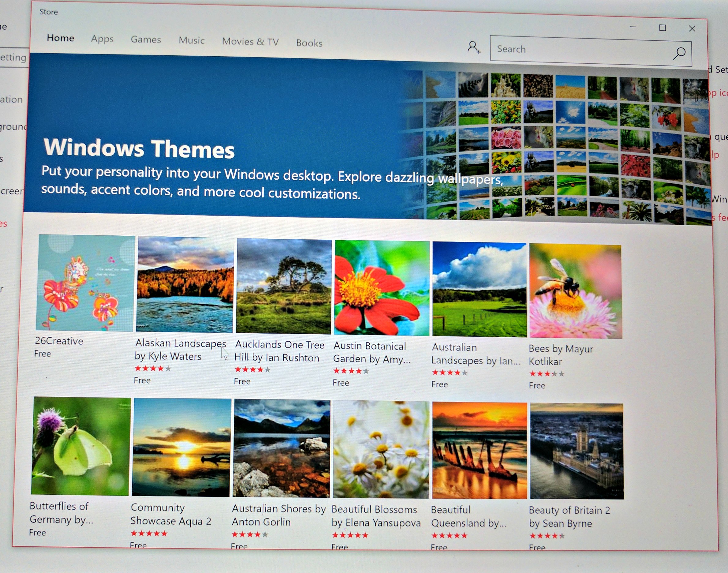Viewport: 728px width, 573px height.
Task: Open the Books tab
Action: [309, 43]
